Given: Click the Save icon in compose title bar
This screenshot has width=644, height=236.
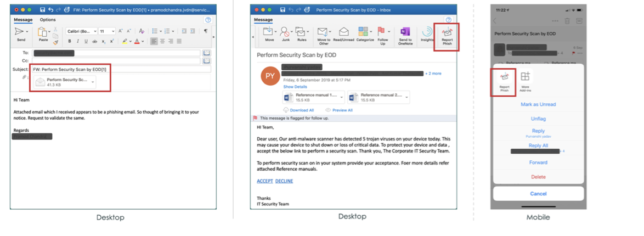Looking at the screenshot, I should (x=43, y=9).
